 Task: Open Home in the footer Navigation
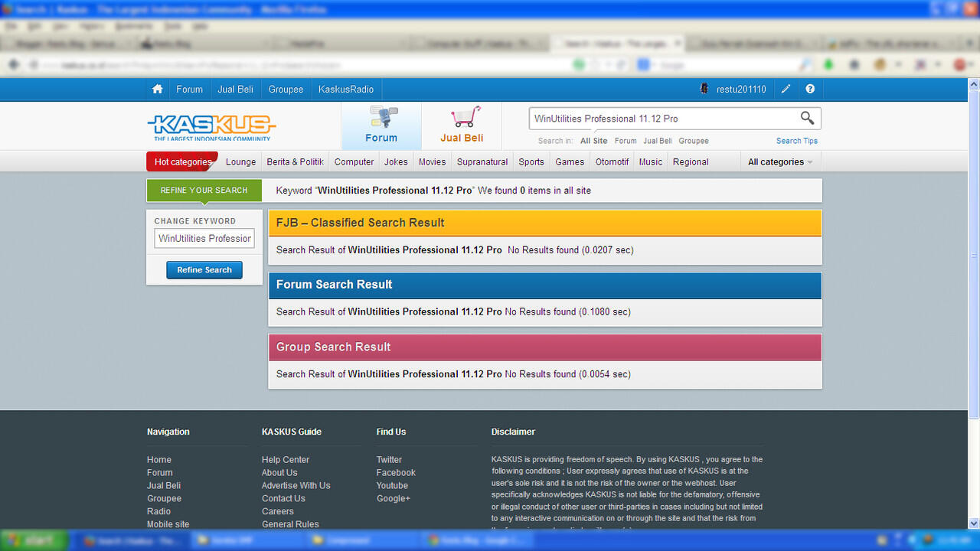pyautogui.click(x=159, y=460)
